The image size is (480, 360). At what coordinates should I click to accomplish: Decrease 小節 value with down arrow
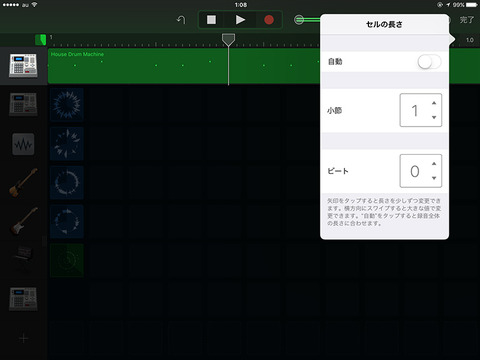tap(434, 117)
